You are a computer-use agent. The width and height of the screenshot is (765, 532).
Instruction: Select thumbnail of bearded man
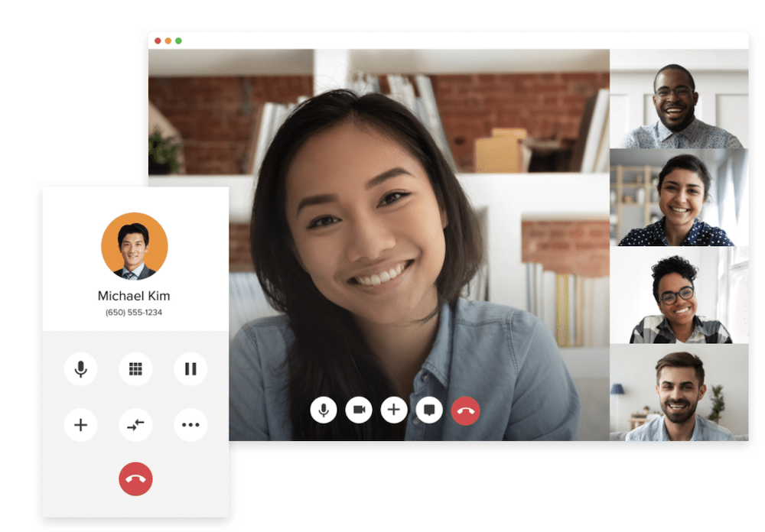679,392
